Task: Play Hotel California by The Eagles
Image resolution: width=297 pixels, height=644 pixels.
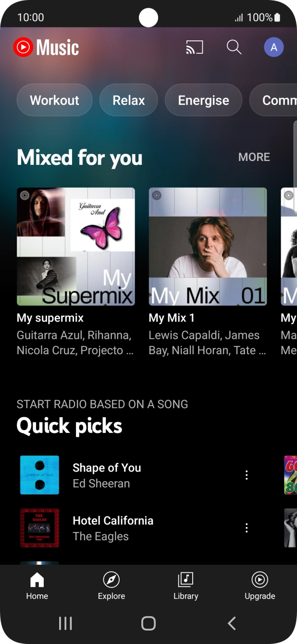Action: tap(113, 528)
